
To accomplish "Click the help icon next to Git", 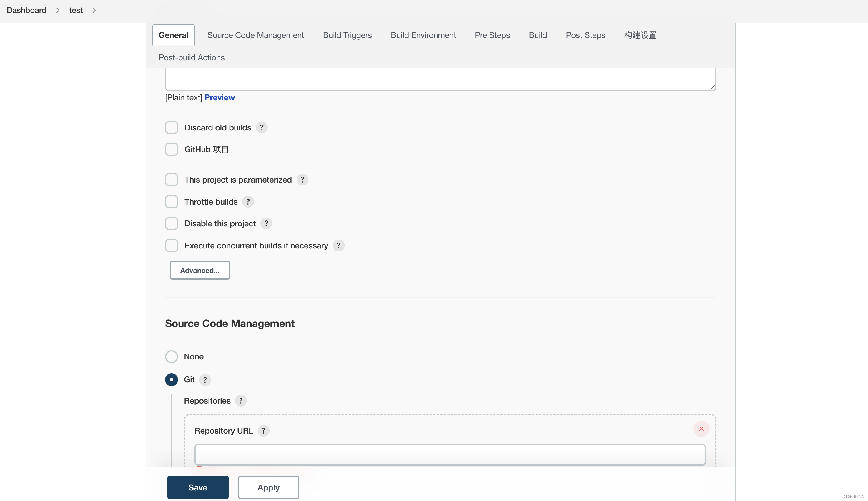I will click(x=204, y=379).
